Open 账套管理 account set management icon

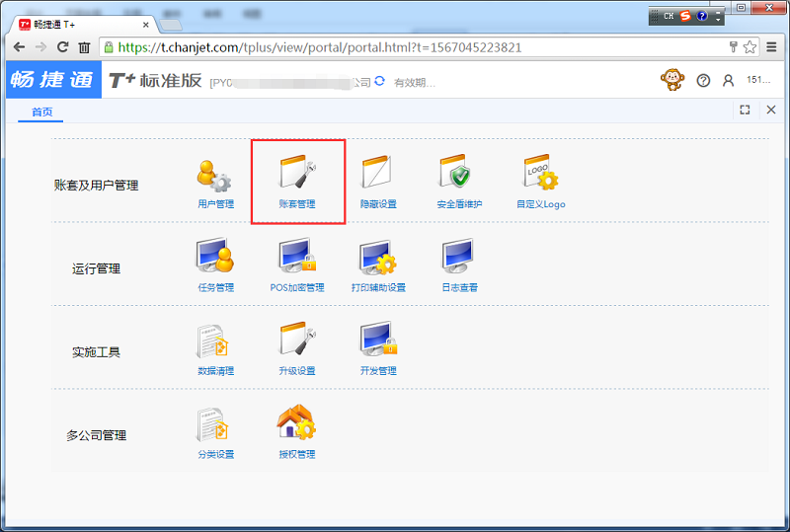[297, 172]
